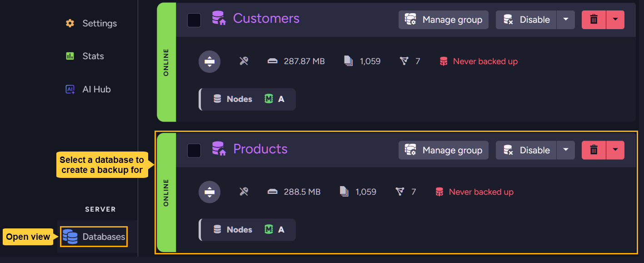Select the Customers database checkbox
The height and width of the screenshot is (263, 644).
coord(194,20)
